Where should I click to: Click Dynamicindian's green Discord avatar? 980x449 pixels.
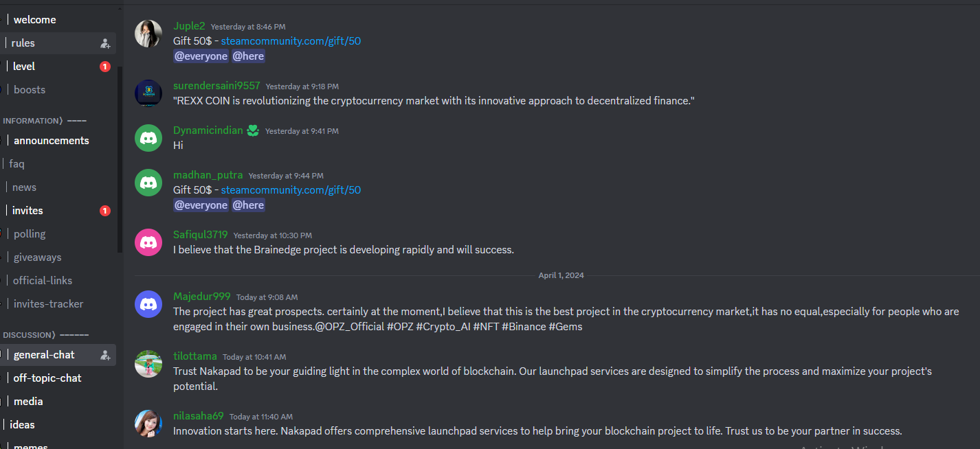pyautogui.click(x=148, y=138)
